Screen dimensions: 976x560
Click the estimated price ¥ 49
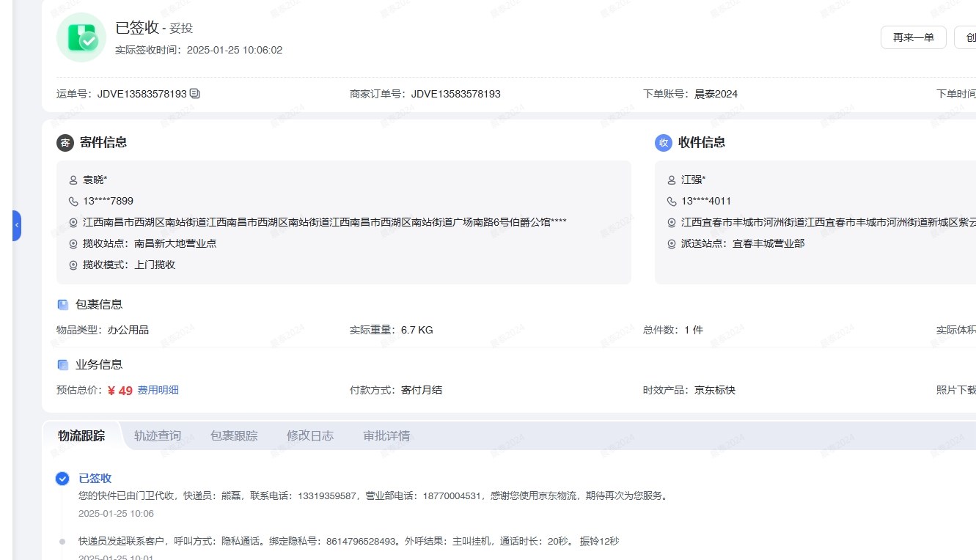(120, 391)
